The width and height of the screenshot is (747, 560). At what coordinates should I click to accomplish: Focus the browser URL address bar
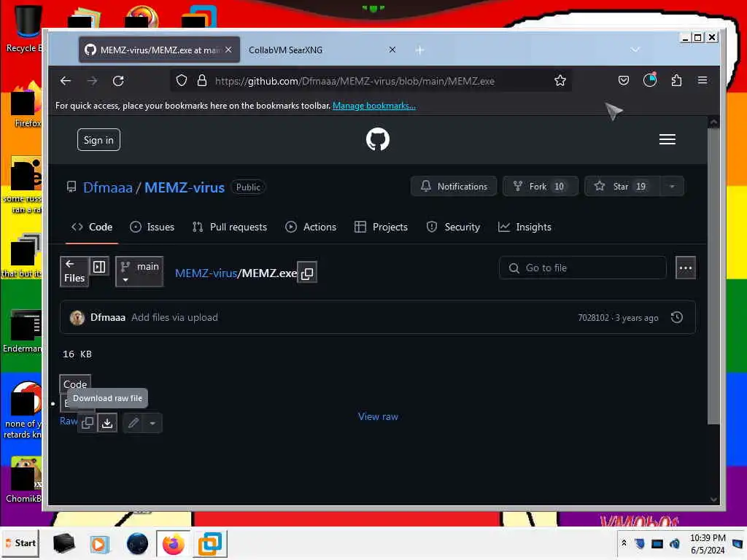(370, 81)
